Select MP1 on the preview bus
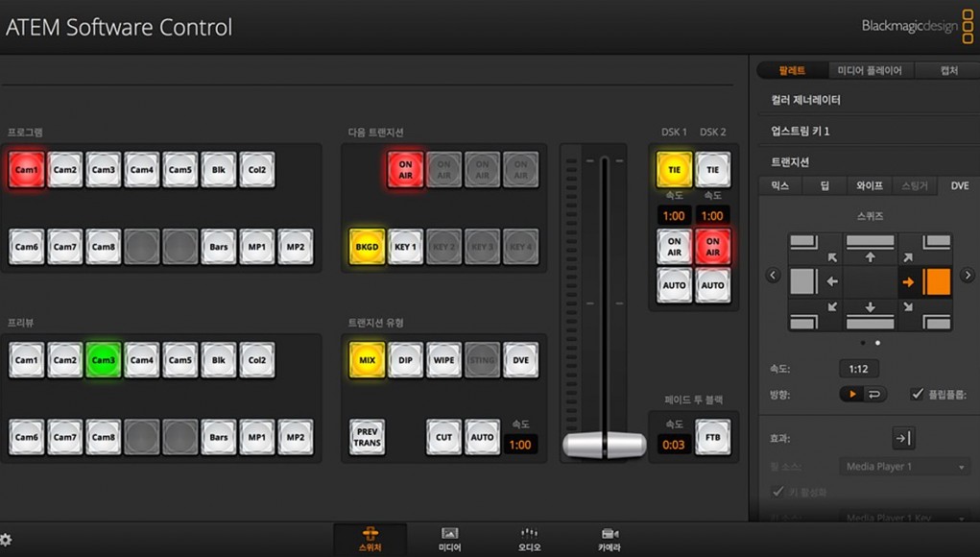This screenshot has width=980, height=557. pos(257,437)
